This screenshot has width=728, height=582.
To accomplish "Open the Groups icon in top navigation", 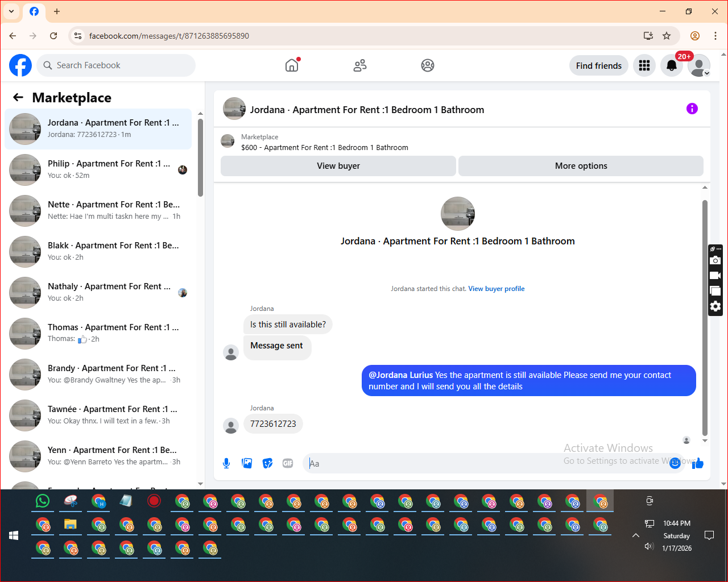I will click(x=428, y=65).
